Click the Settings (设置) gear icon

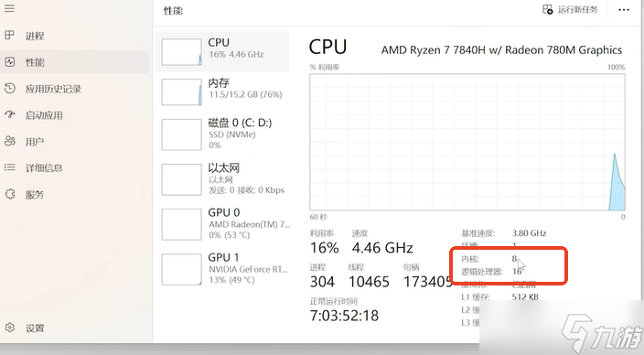tap(9, 328)
